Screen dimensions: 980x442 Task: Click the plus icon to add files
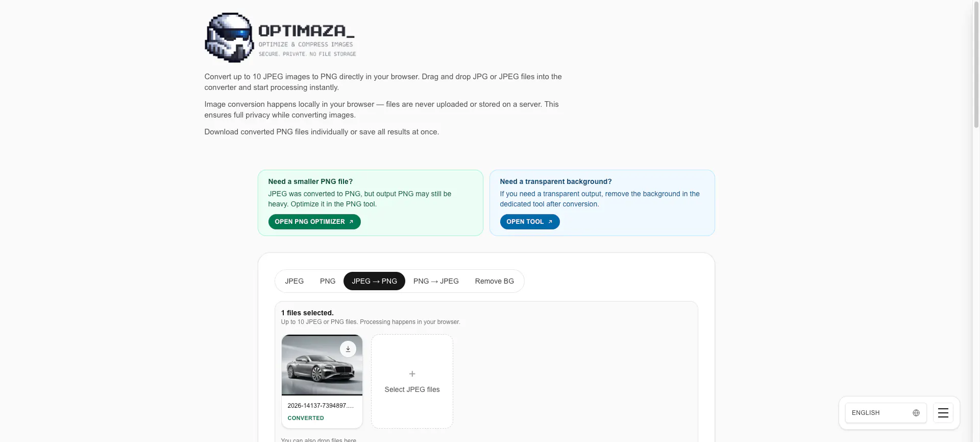point(412,374)
